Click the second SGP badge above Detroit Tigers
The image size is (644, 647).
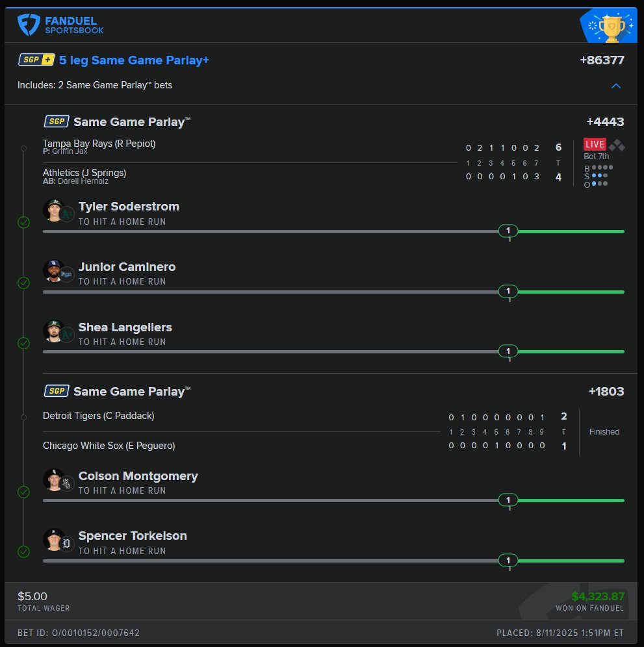[57, 391]
